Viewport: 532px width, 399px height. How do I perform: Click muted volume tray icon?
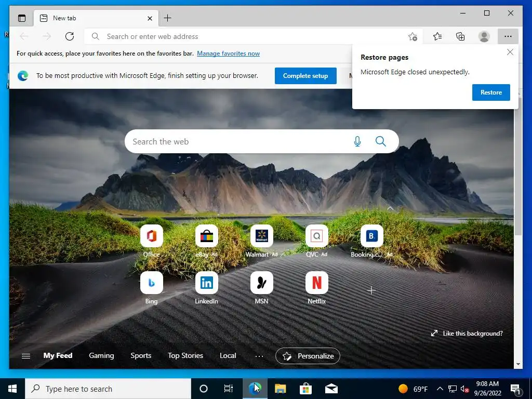coord(464,389)
